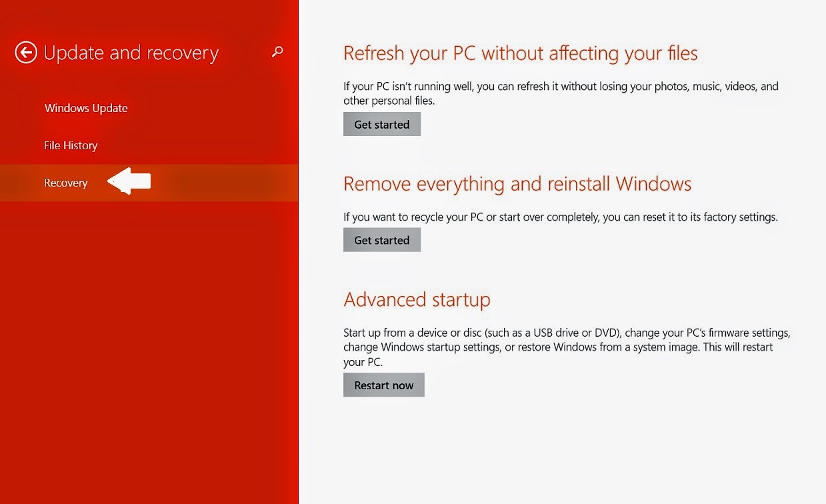Click the text 'If your PC isn't running well'

561,93
